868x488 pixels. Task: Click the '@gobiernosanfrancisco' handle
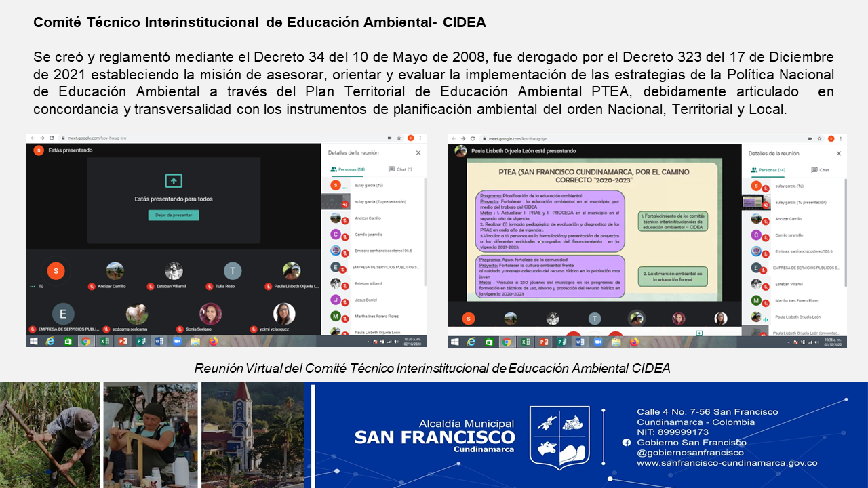690,453
